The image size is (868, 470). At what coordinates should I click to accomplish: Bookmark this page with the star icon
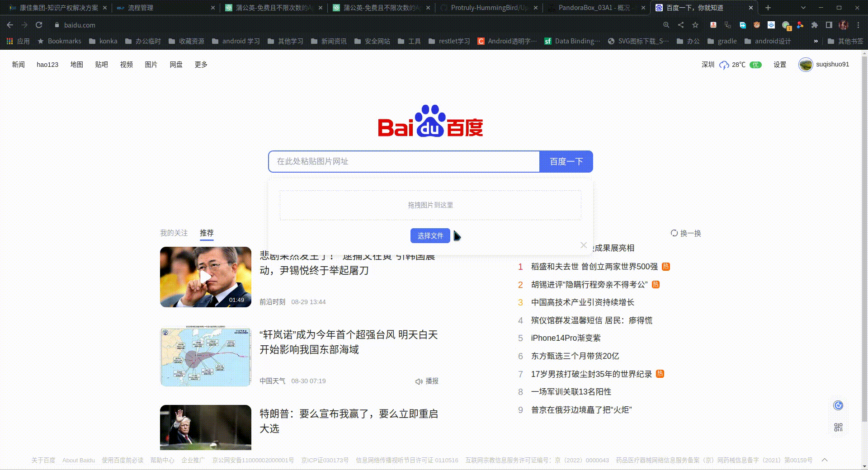tap(695, 25)
